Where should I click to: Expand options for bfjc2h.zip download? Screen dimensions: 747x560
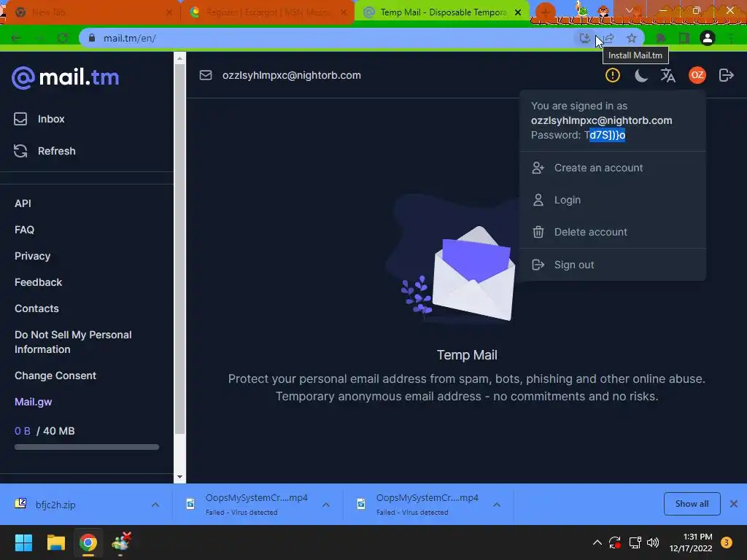point(155,505)
